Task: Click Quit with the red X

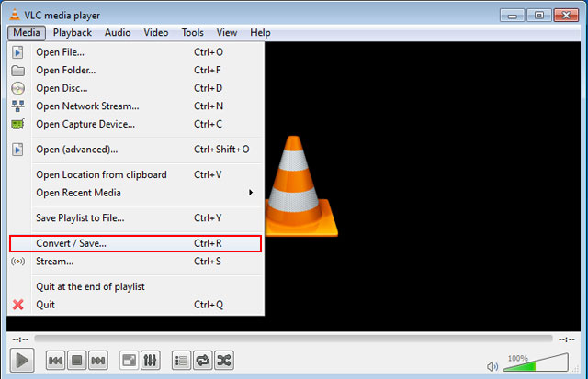Action: [x=136, y=305]
